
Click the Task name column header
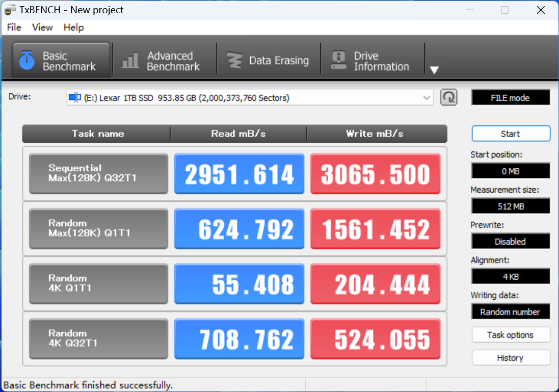click(98, 134)
